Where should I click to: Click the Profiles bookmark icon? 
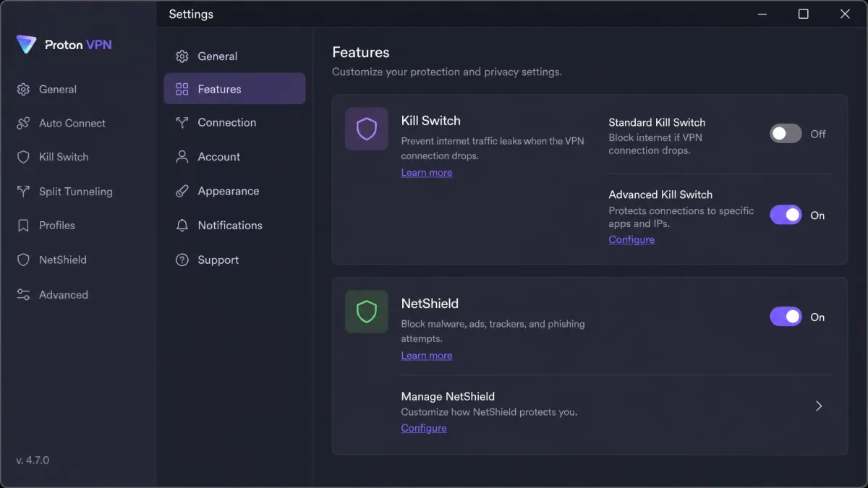point(23,226)
